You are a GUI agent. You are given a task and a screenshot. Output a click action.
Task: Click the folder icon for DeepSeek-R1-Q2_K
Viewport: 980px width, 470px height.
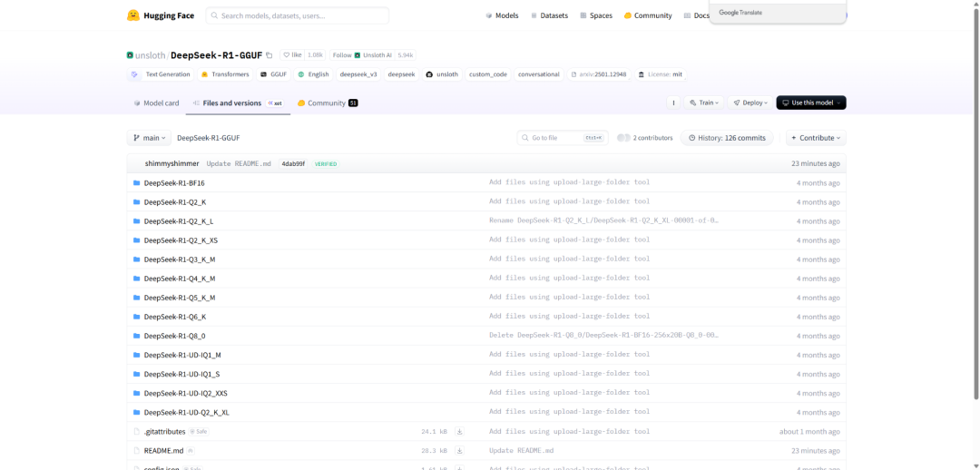pos(136,201)
